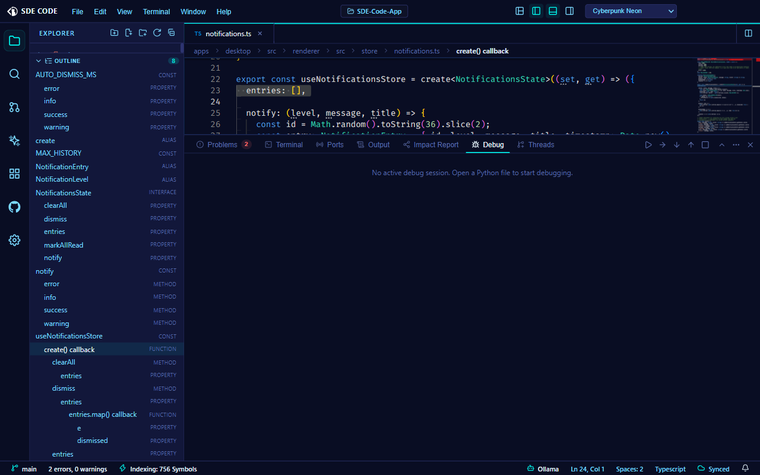Open panel more actions ellipsis

point(736,144)
